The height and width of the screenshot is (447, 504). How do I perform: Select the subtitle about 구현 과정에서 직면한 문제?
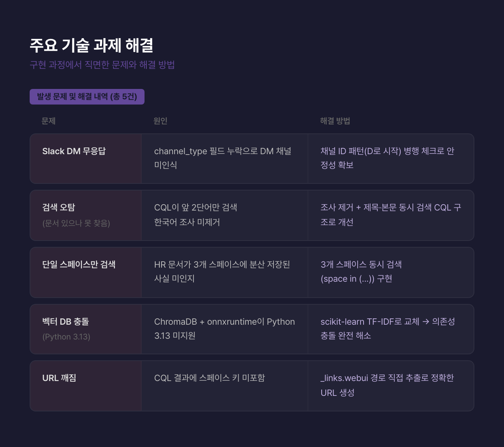click(102, 65)
